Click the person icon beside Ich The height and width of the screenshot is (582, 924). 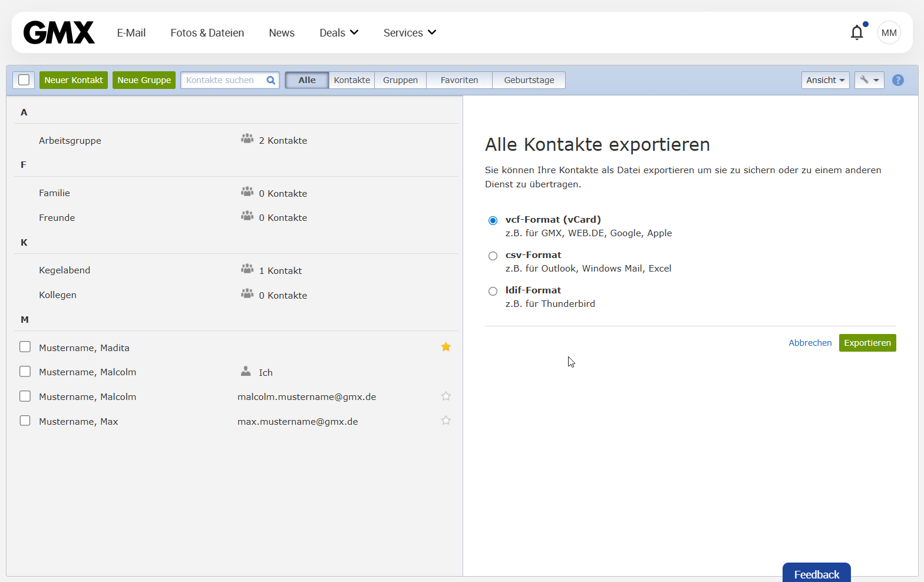[246, 371]
